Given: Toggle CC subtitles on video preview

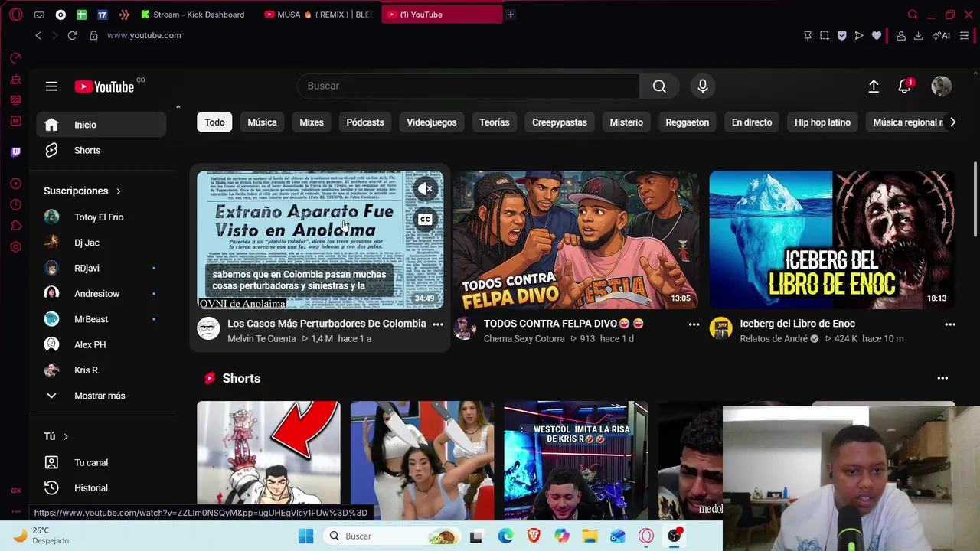Looking at the screenshot, I should [425, 220].
